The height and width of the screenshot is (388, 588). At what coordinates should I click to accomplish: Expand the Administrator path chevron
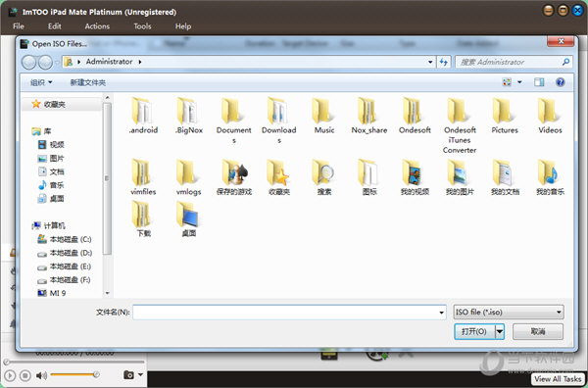(x=140, y=62)
